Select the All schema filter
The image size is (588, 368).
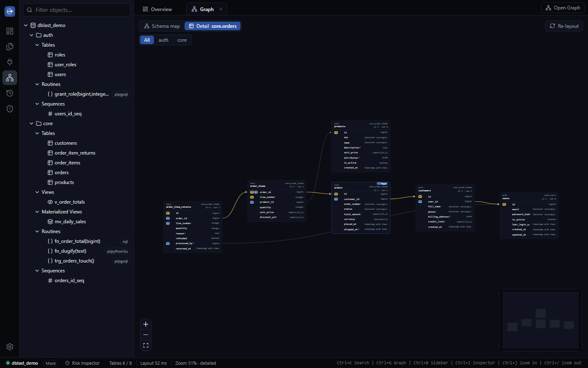point(147,40)
